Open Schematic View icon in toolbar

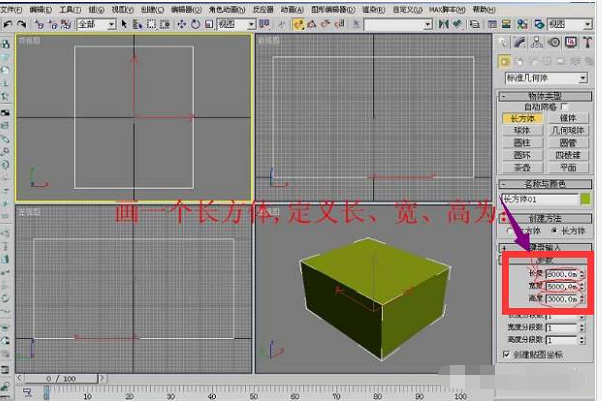point(506,24)
